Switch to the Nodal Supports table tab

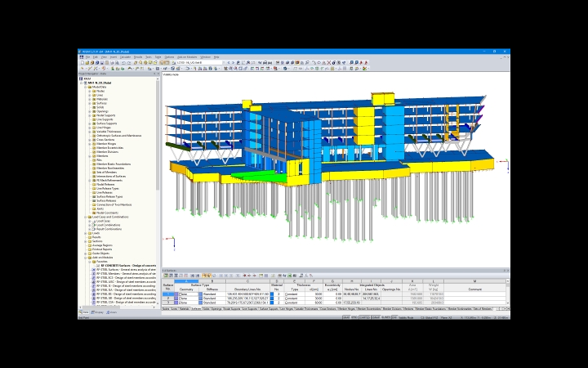click(232, 309)
